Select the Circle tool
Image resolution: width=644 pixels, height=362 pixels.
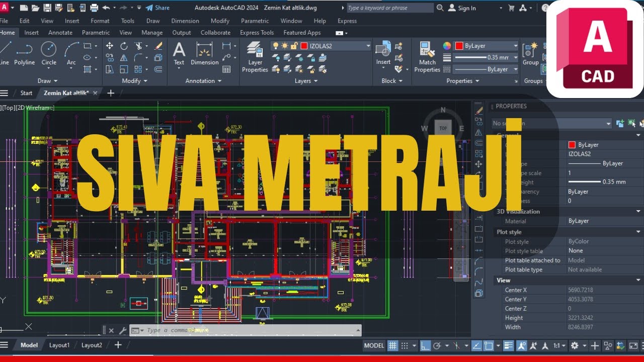coord(49,53)
